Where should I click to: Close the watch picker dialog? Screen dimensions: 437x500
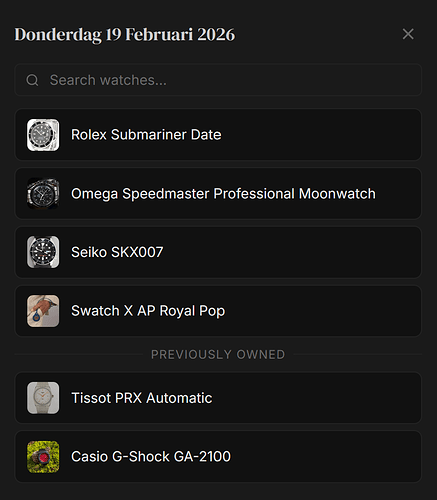coord(408,34)
